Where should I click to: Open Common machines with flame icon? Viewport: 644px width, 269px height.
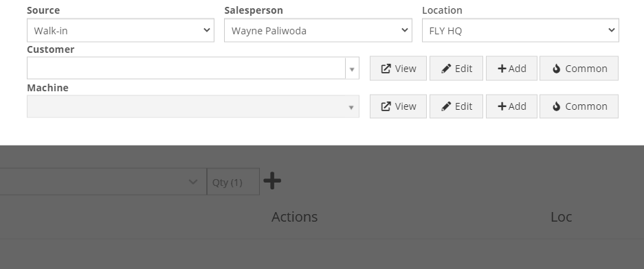click(579, 106)
